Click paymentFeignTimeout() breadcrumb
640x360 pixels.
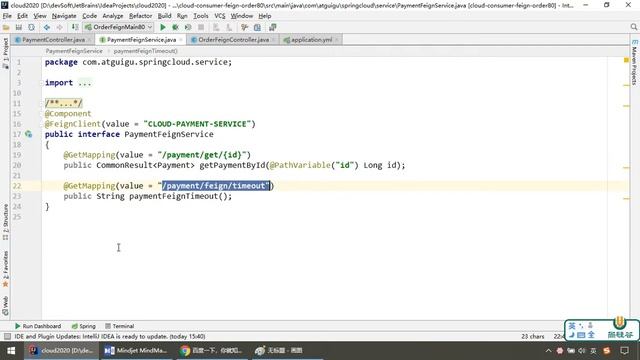(145, 51)
